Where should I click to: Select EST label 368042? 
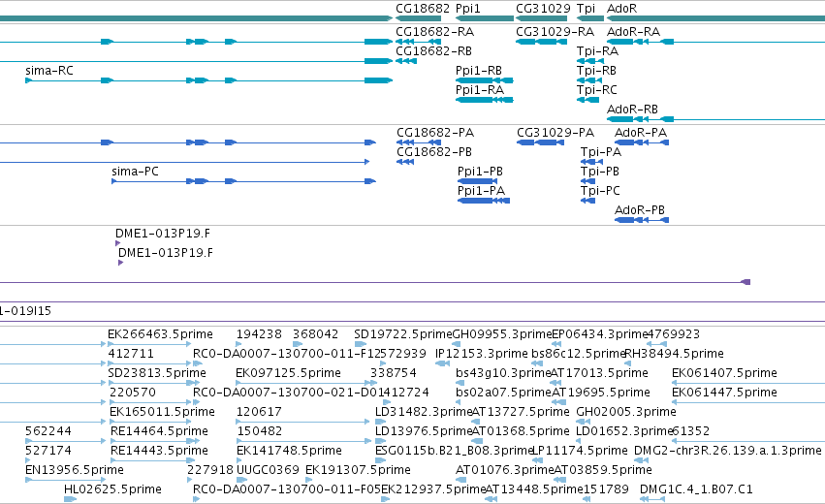(x=316, y=334)
